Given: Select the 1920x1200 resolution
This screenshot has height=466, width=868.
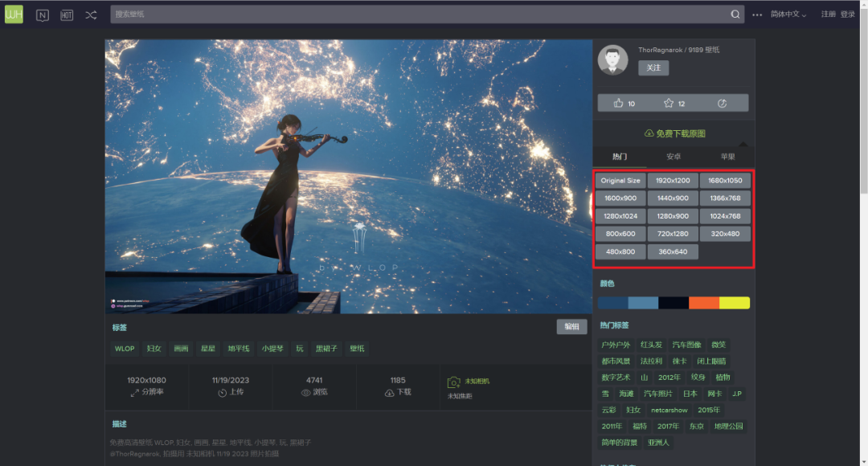Looking at the screenshot, I should point(673,181).
